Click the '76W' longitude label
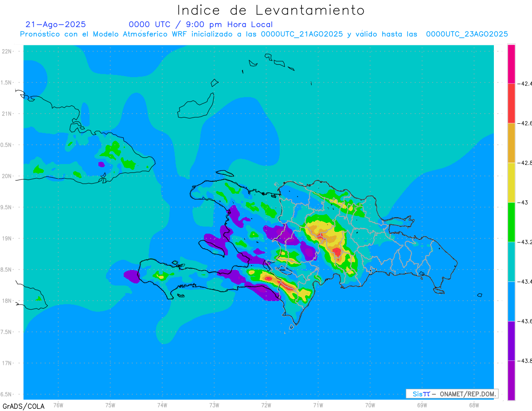This screenshot has height=411, width=532. (x=58, y=405)
